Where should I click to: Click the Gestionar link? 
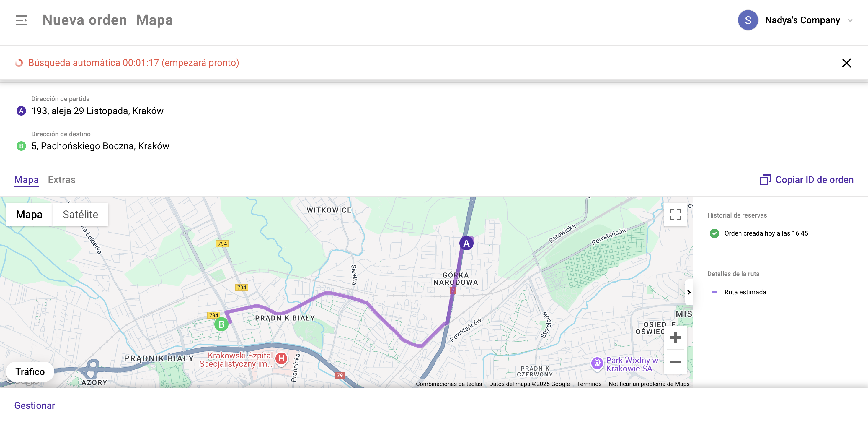coord(34,405)
